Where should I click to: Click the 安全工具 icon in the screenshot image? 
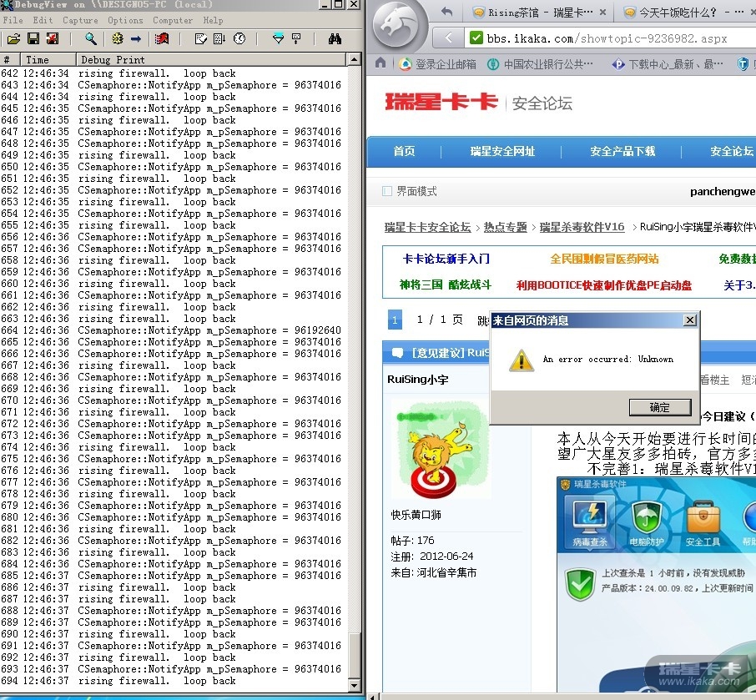click(703, 524)
